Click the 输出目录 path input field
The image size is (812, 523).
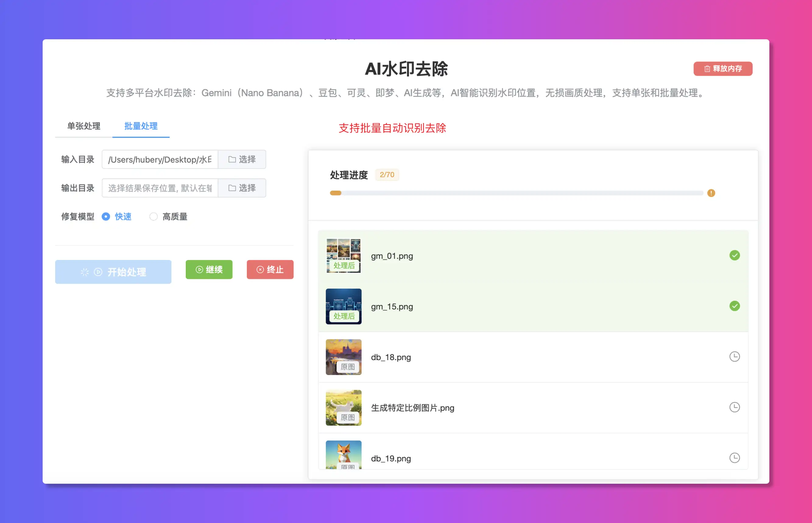click(160, 188)
